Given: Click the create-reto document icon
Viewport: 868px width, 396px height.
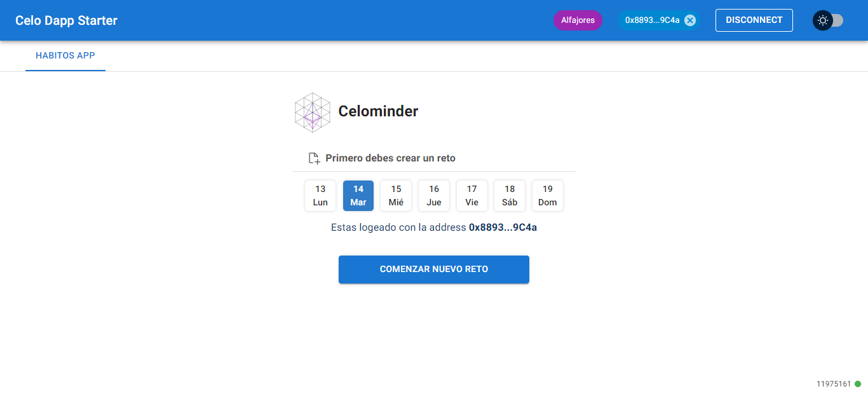Looking at the screenshot, I should coord(313,158).
